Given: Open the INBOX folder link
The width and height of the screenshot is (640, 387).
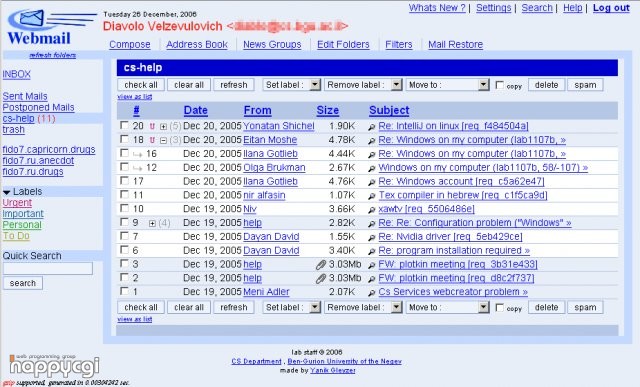Looking at the screenshot, I should coord(16,74).
